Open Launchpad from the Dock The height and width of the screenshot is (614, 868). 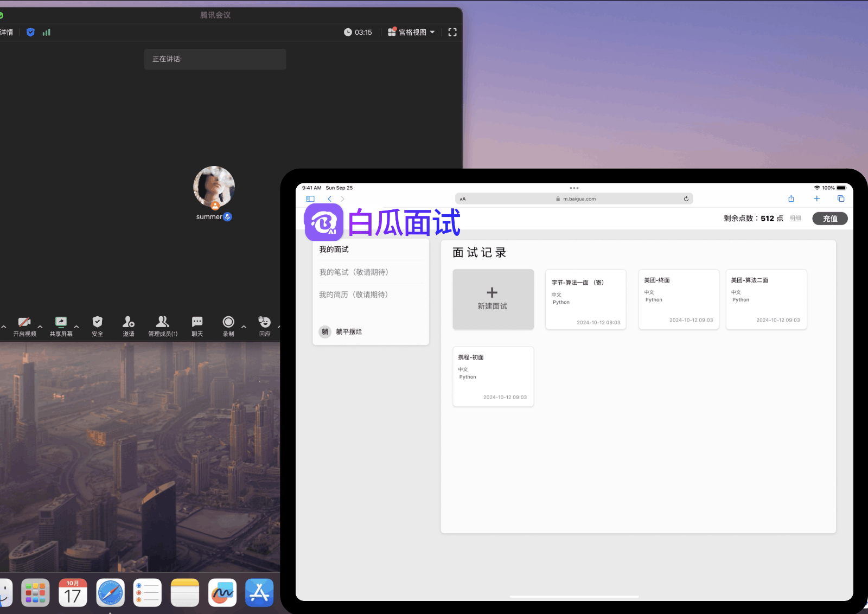pos(35,592)
